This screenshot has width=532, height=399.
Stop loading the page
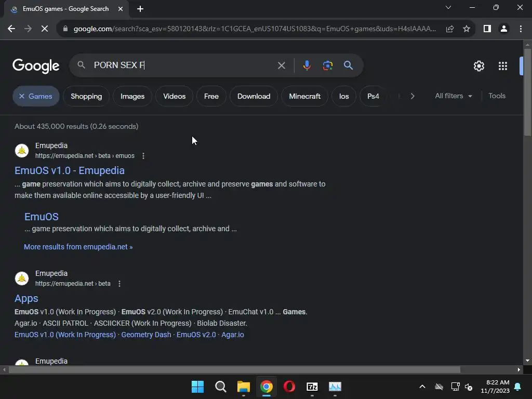pyautogui.click(x=45, y=29)
